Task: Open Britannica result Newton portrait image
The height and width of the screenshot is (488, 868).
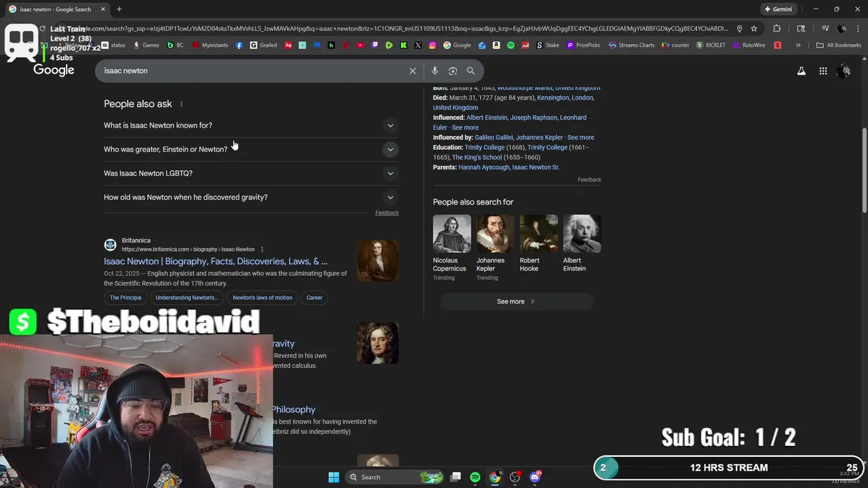Action: pos(378,261)
